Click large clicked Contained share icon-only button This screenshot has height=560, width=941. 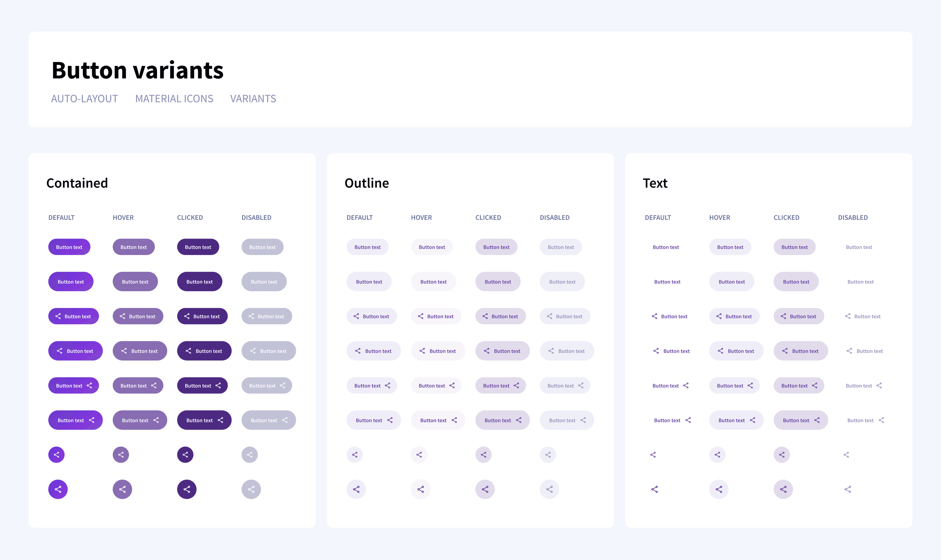click(186, 489)
